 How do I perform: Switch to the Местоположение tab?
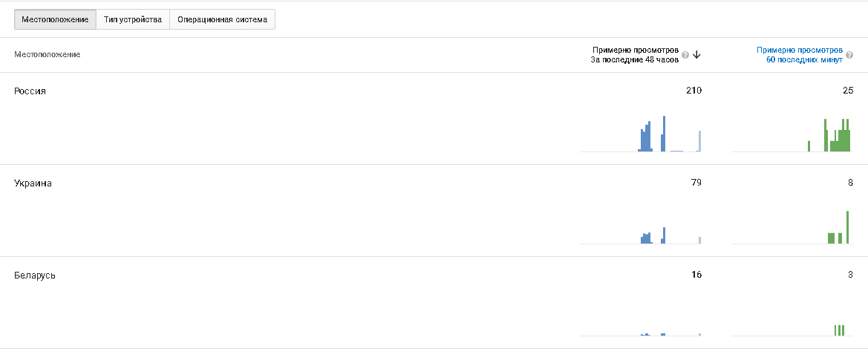(x=55, y=19)
